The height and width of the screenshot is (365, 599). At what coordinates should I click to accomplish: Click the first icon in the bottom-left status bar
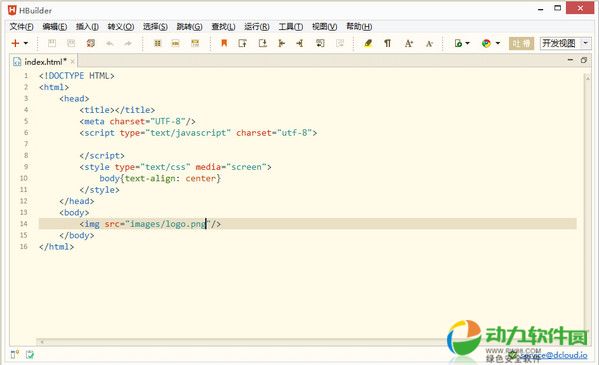(15, 354)
